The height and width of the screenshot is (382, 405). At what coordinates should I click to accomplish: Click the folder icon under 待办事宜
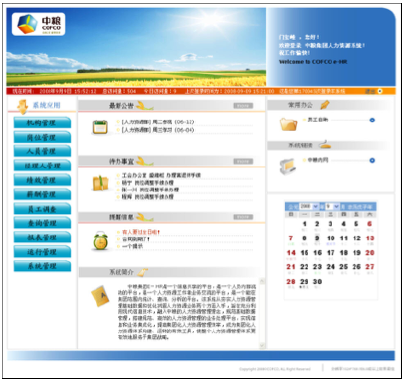(100, 183)
